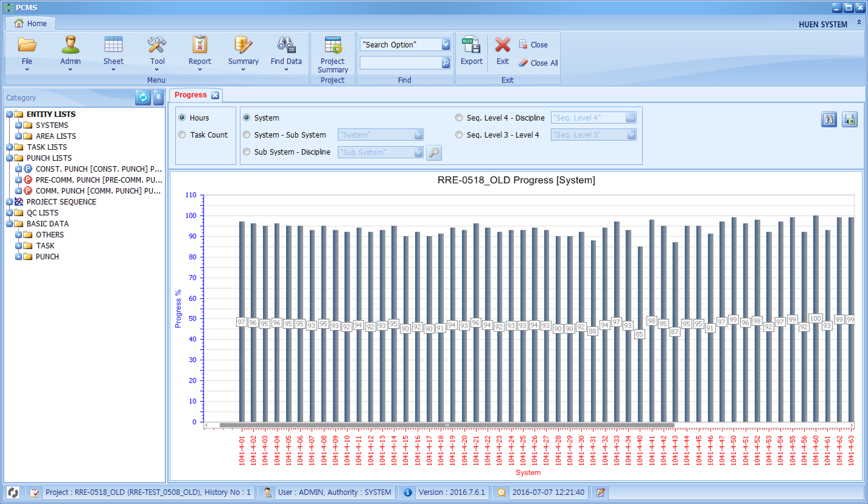Open the Project Summary icon
This screenshot has height=504, width=868.
click(x=332, y=46)
